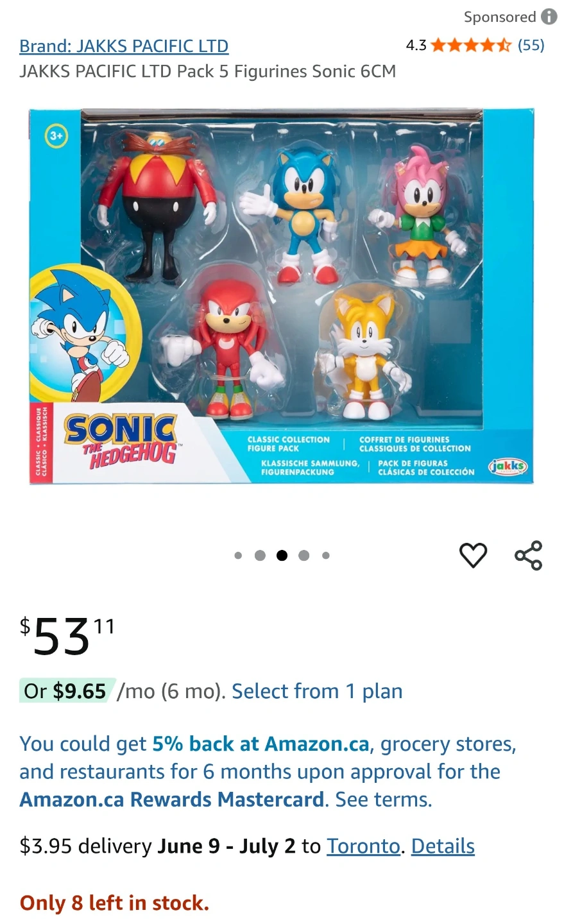
Task: Tap the 4.3 rating number
Action: tap(416, 45)
